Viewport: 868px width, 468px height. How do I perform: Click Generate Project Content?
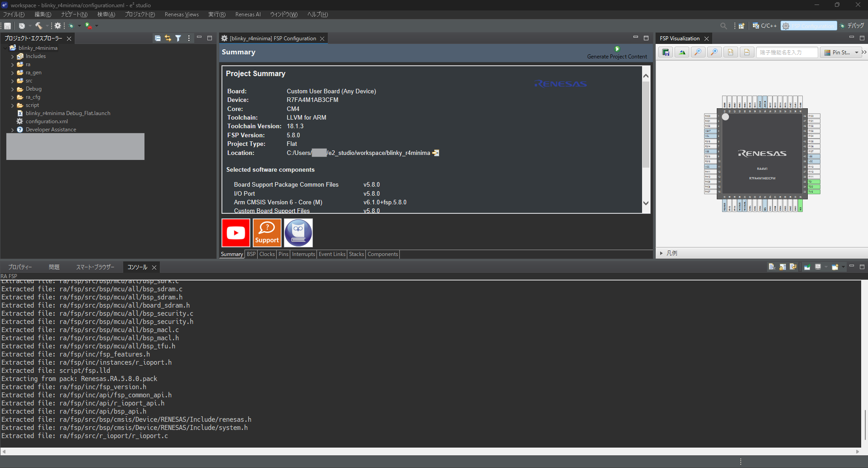[x=617, y=53]
